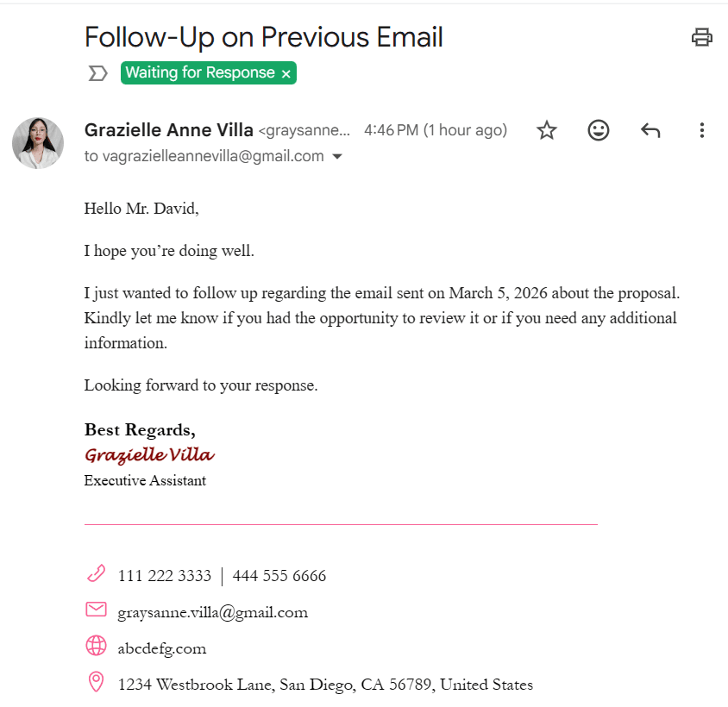Print this email using the printer icon
This screenshot has height=707, width=728.
coord(701,37)
